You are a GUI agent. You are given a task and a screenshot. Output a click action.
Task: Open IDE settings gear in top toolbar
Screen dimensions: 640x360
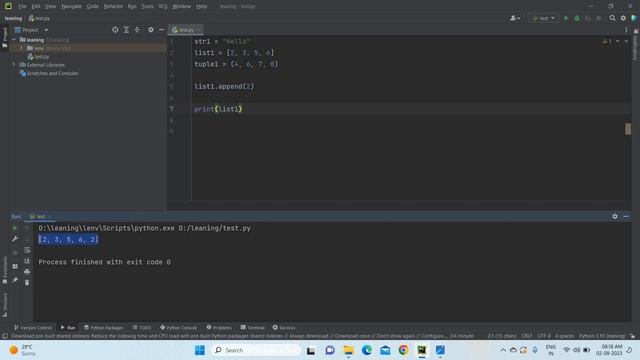pyautogui.click(x=623, y=18)
